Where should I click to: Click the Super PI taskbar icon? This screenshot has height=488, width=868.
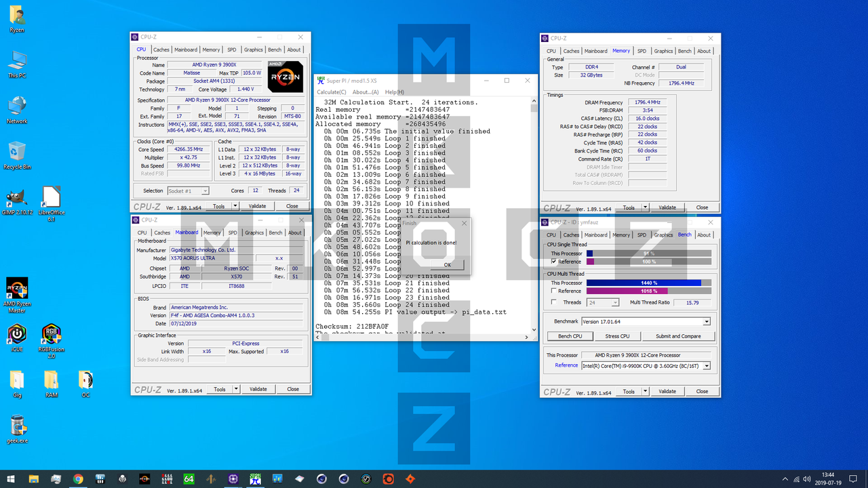[256, 479]
